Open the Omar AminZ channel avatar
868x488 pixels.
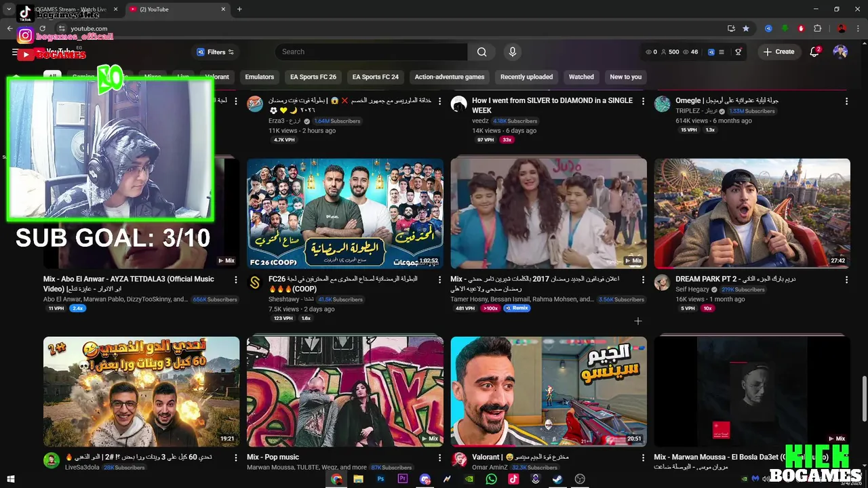coord(458,461)
